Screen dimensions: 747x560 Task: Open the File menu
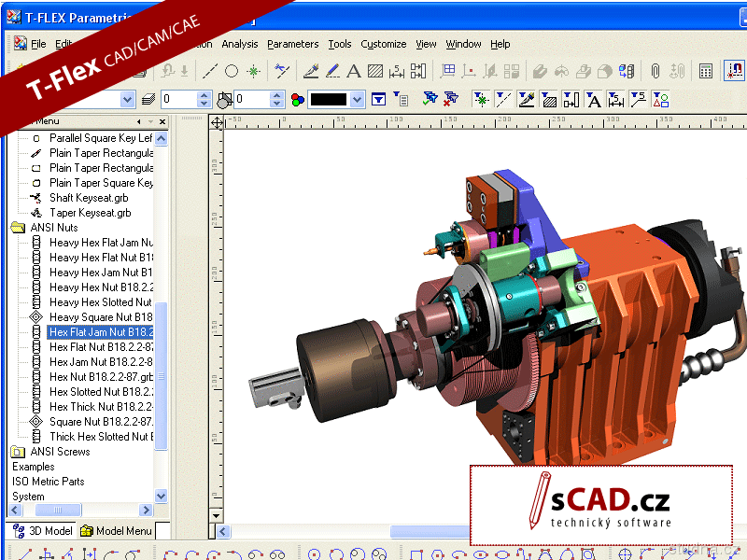coord(38,44)
